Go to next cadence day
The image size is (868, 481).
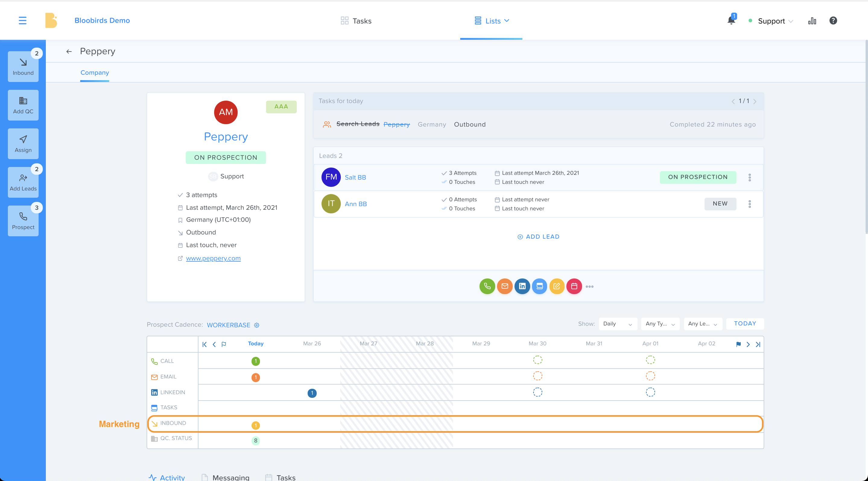coord(748,344)
